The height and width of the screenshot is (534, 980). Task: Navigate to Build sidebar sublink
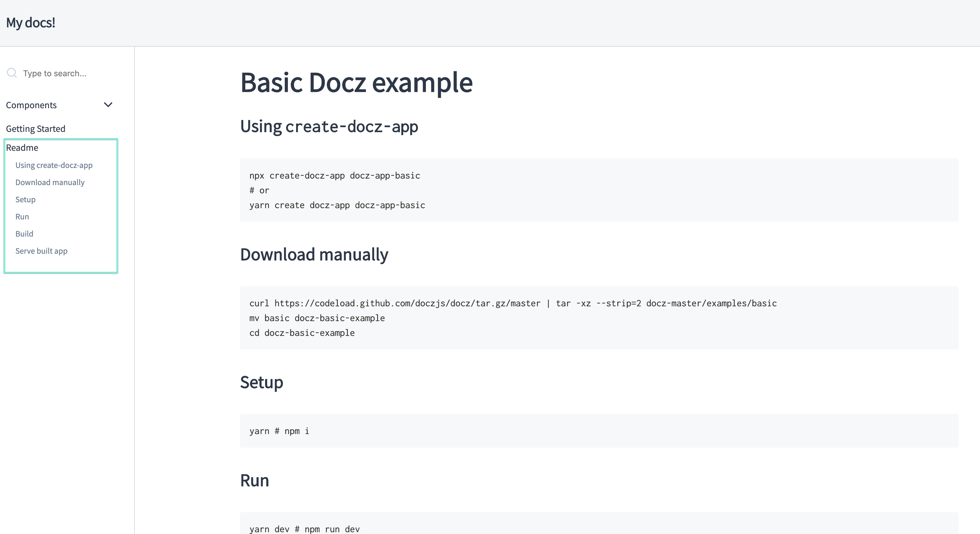click(x=24, y=234)
